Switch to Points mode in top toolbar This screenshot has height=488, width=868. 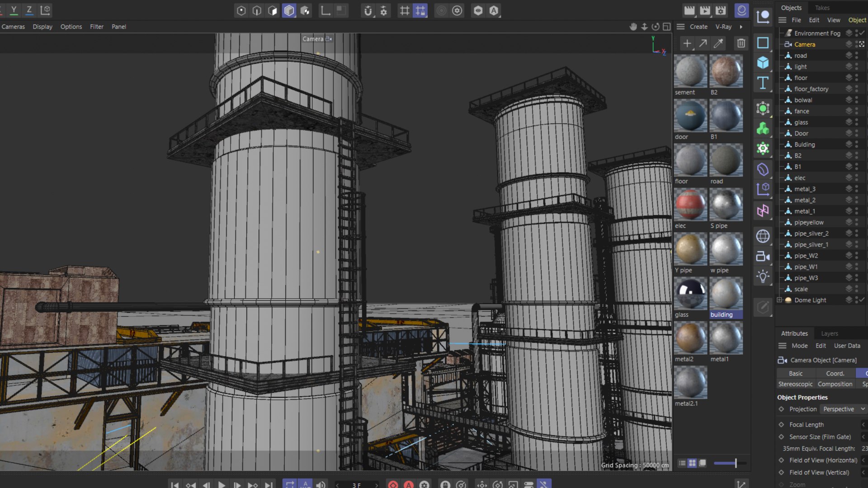[241, 10]
